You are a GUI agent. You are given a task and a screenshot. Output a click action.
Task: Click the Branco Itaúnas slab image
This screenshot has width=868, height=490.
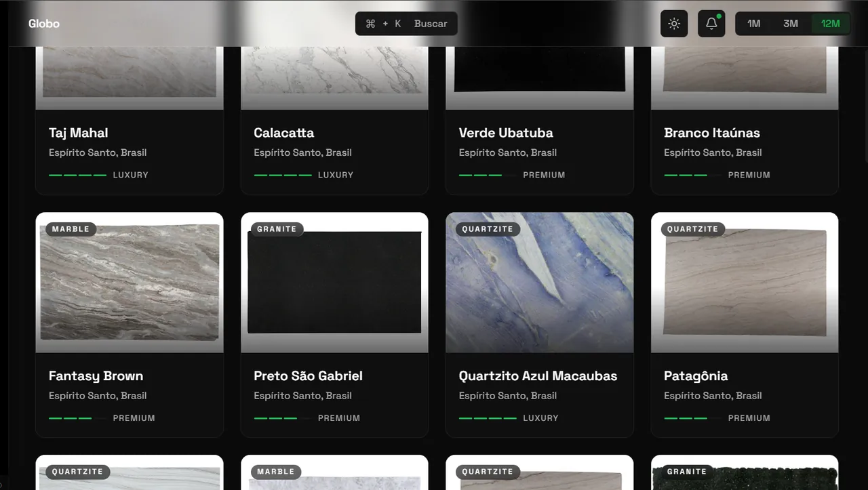click(745, 78)
